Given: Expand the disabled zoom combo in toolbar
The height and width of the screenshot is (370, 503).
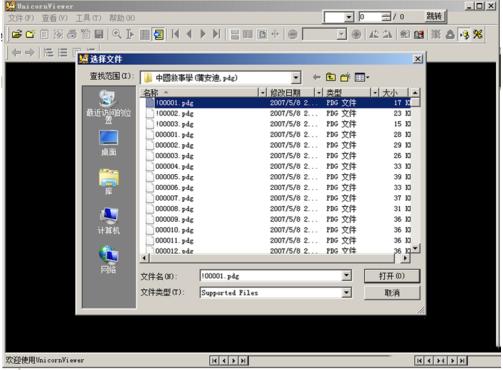Looking at the screenshot, I should click(341, 34).
